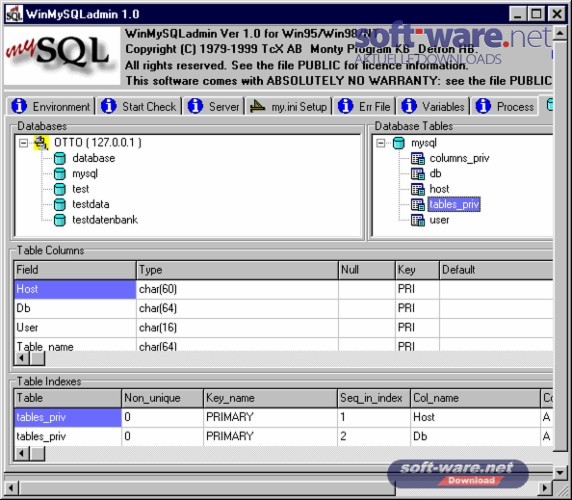Go to the my.ini Setup tab
The image size is (572, 500).
click(x=288, y=106)
